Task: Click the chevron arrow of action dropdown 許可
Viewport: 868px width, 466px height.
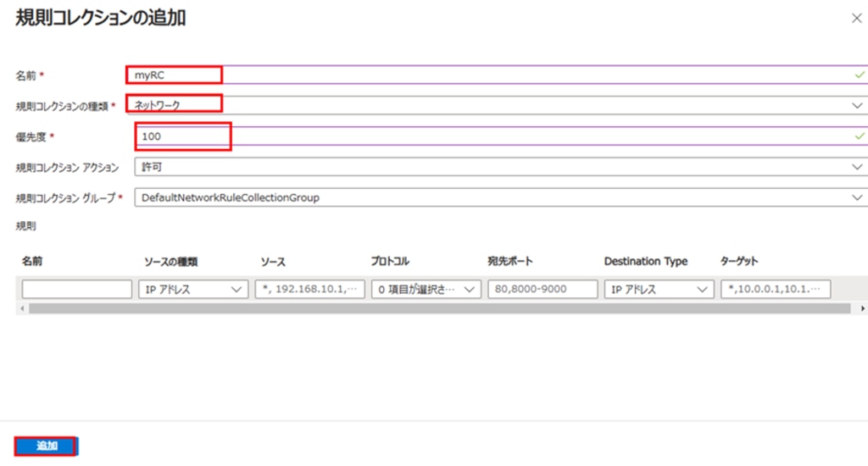Action: (x=857, y=167)
